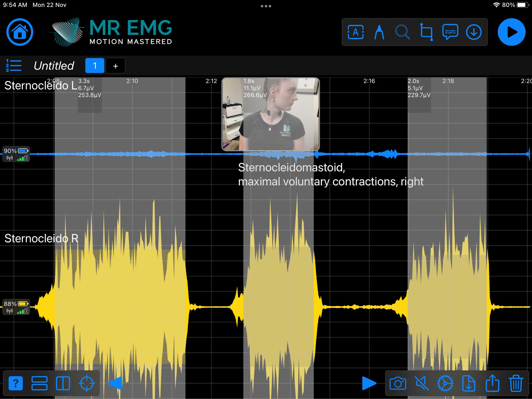Open the video thumbnail of the patient

point(270,114)
